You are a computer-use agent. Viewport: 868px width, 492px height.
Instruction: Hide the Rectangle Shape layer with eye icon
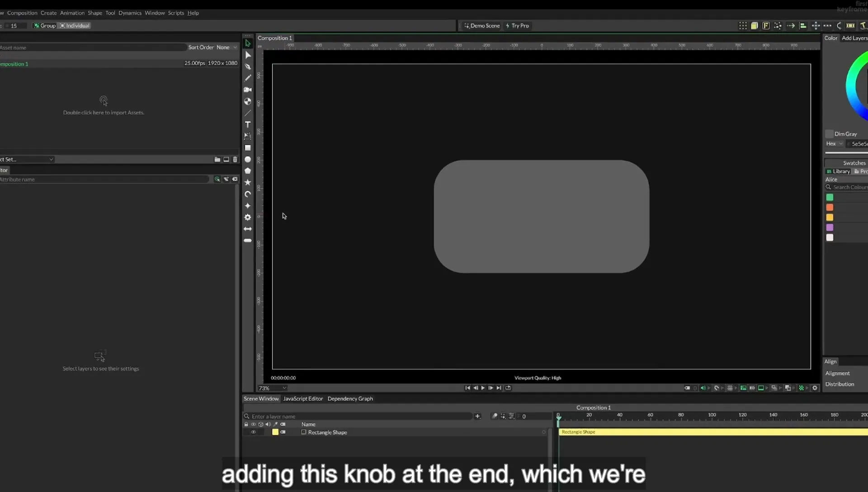[x=253, y=432]
